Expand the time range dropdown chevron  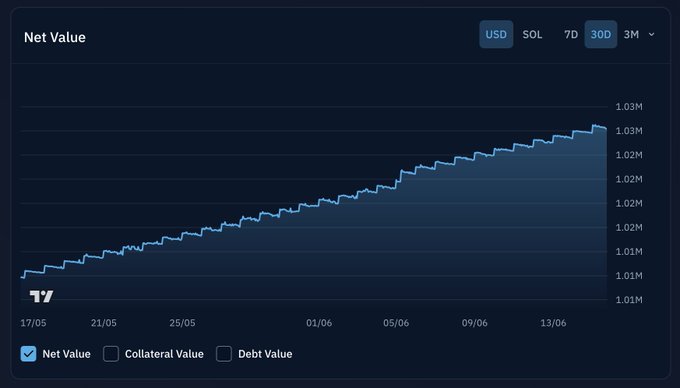point(651,34)
